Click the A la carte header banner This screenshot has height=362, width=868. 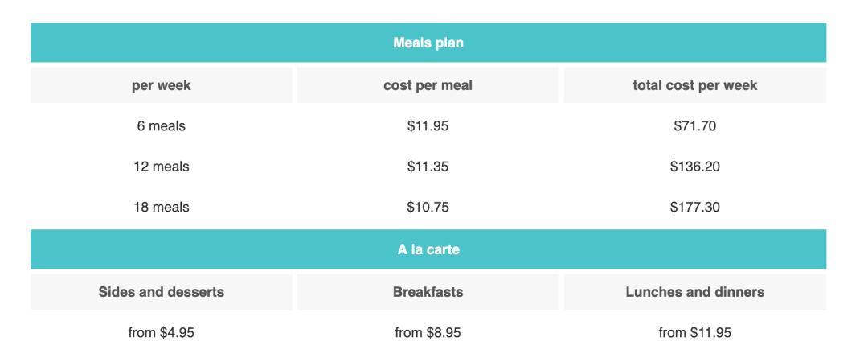coord(428,249)
